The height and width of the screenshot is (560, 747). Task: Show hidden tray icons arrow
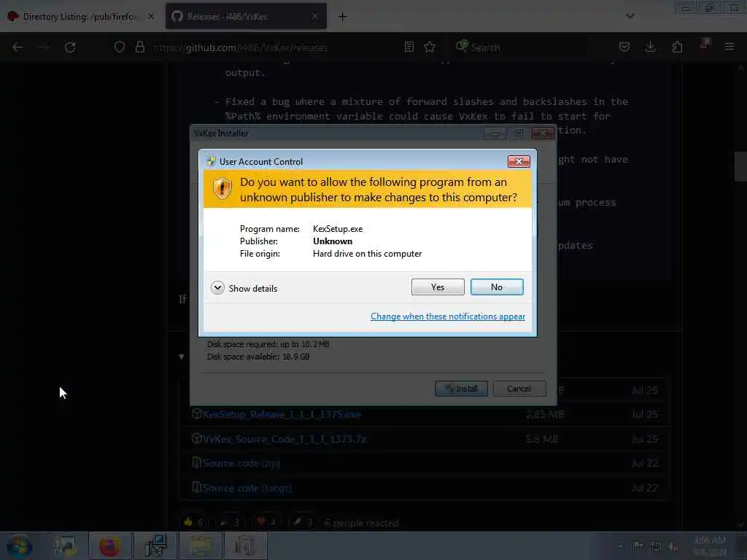click(x=620, y=547)
